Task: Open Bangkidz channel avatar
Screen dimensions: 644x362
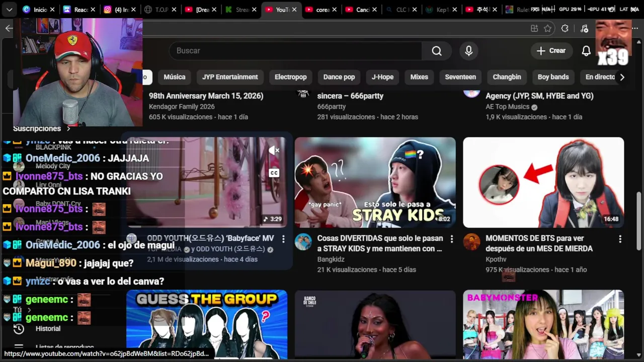Action: coord(303,242)
